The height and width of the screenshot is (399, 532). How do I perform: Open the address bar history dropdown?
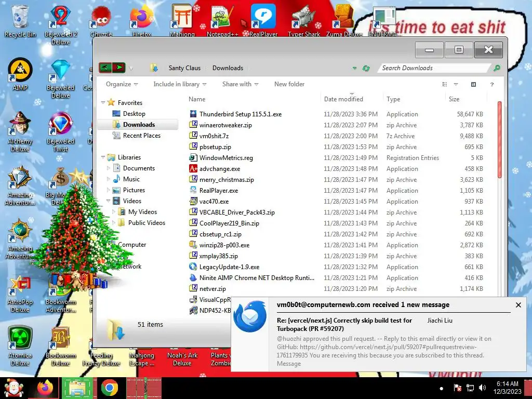[x=354, y=68]
